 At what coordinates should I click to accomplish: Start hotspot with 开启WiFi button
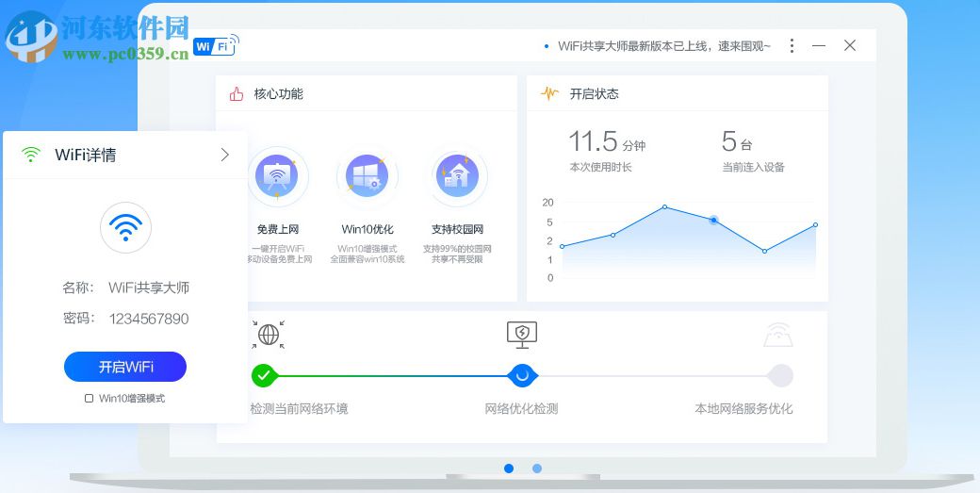click(x=125, y=367)
